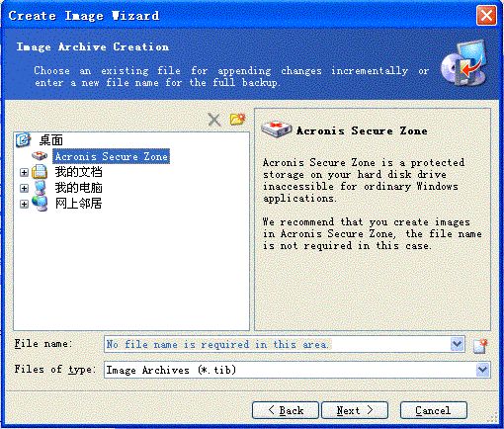This screenshot has width=504, height=429.
Task: Click the delete X icon above tree
Action: pyautogui.click(x=214, y=120)
